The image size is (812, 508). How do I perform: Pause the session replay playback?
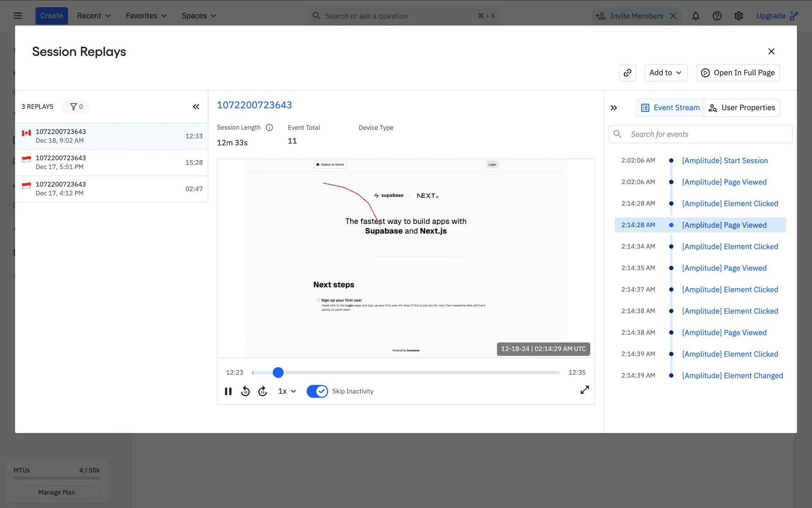pyautogui.click(x=228, y=391)
